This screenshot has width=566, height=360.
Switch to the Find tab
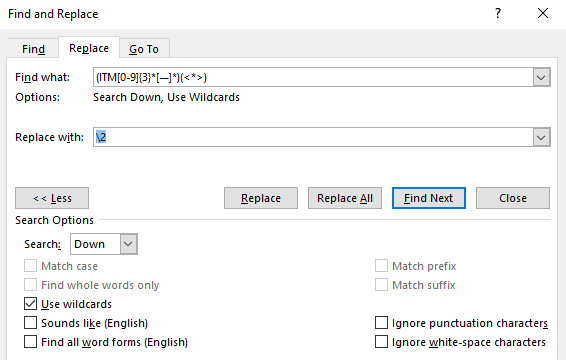click(x=33, y=49)
